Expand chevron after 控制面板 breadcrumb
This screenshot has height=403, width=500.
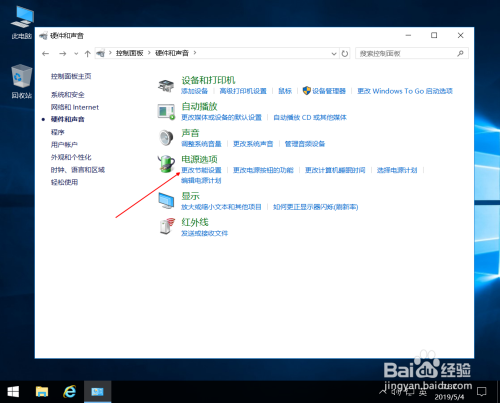tap(149, 53)
